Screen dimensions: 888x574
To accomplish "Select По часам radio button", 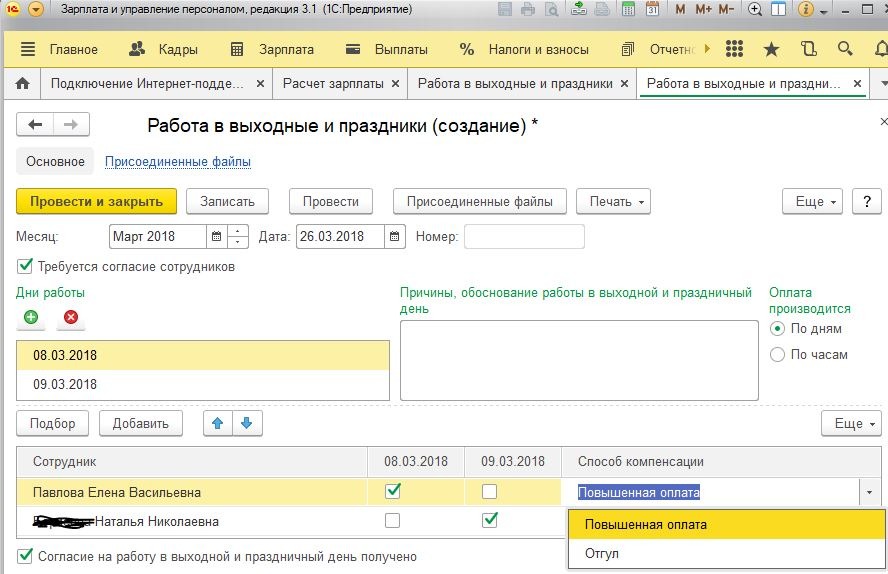I will coord(777,354).
